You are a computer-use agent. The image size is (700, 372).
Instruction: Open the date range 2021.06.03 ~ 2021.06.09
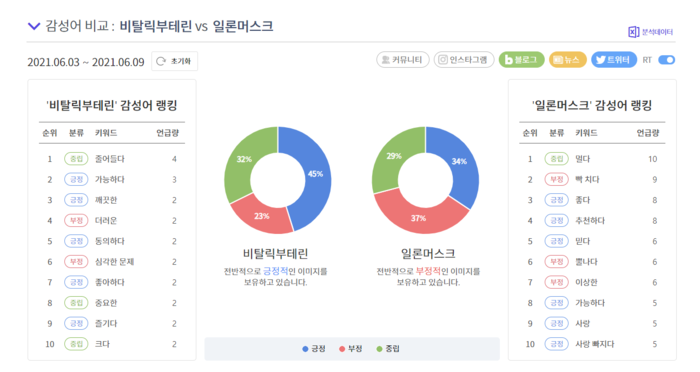point(86,62)
